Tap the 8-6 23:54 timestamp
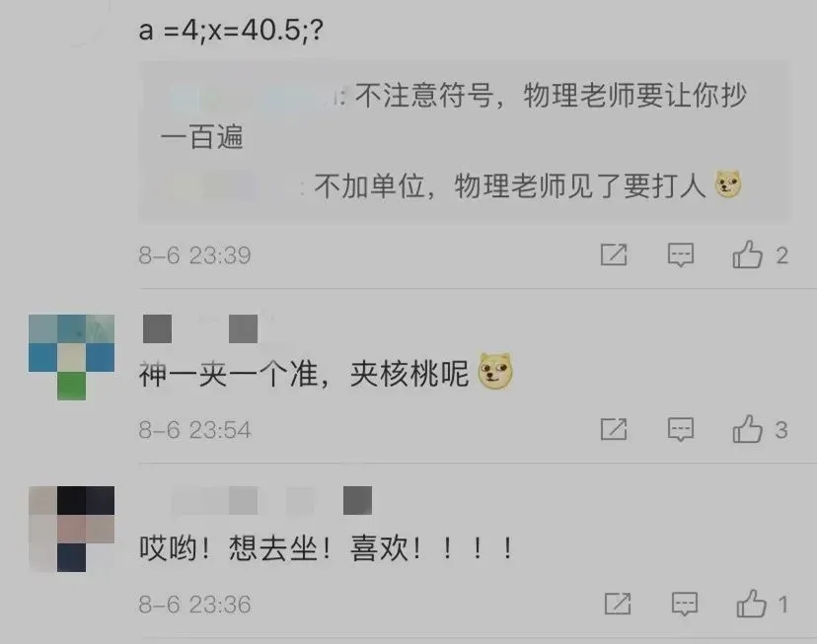817x644 pixels. [194, 430]
